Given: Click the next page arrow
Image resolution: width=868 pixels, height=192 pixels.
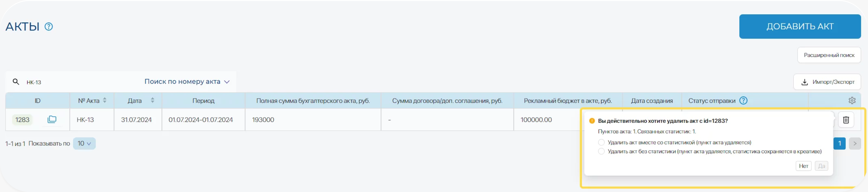Looking at the screenshot, I should click(855, 143).
